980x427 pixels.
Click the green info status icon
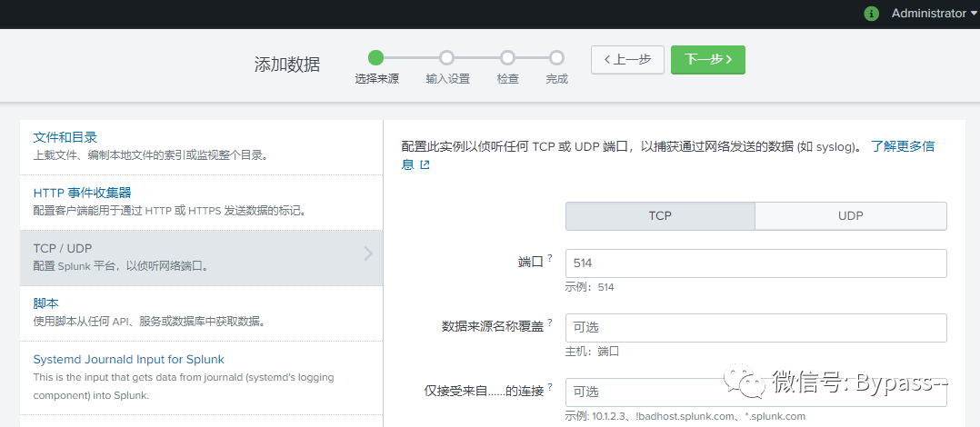click(x=871, y=14)
